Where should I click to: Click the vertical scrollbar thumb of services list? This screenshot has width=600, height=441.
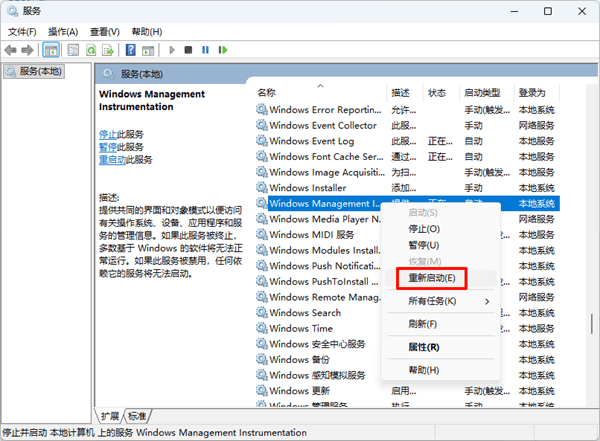pos(592,323)
